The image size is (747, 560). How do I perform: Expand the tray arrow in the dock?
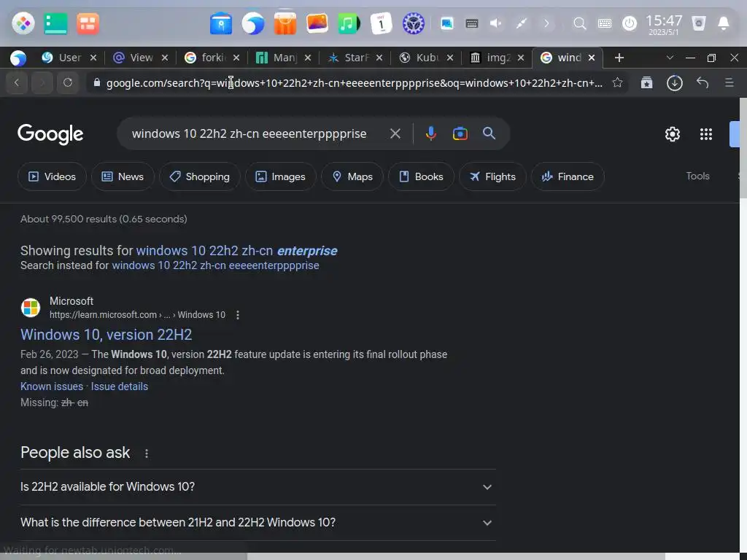tap(546, 23)
